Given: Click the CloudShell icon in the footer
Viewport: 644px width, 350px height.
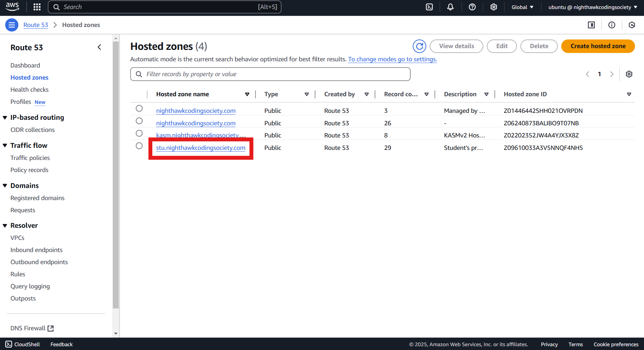Looking at the screenshot, I should point(9,344).
